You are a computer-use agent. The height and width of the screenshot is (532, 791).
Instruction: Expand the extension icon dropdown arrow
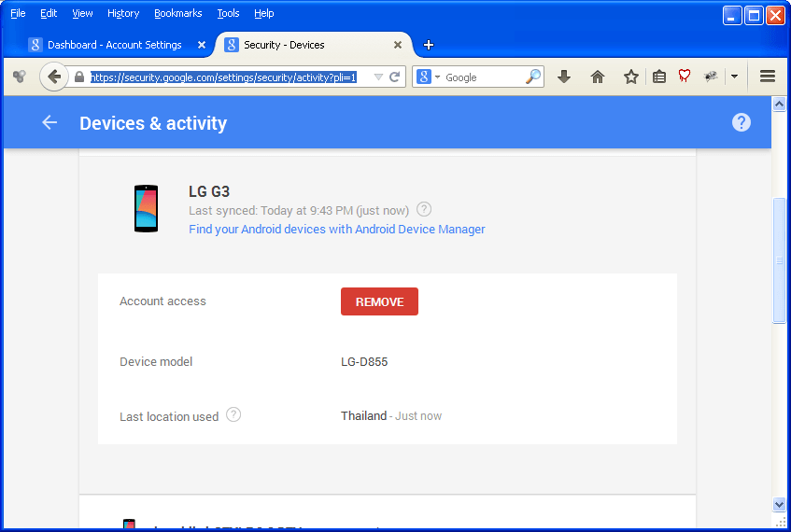click(x=734, y=77)
